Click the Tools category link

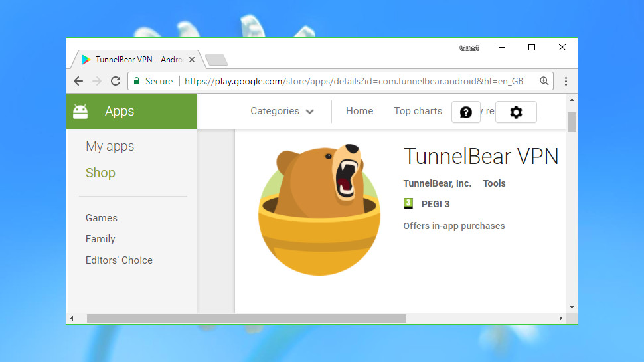(x=494, y=184)
